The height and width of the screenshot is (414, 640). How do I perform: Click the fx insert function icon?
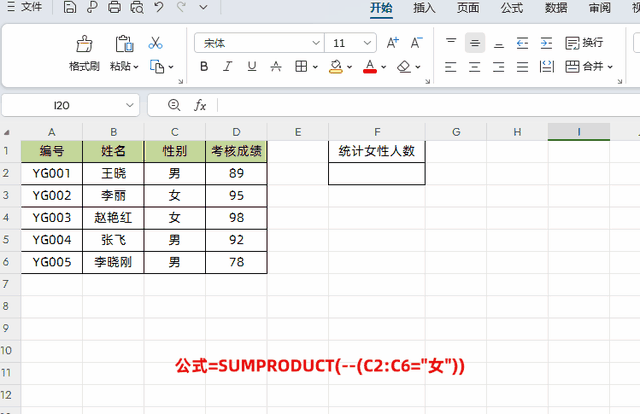tap(200, 105)
